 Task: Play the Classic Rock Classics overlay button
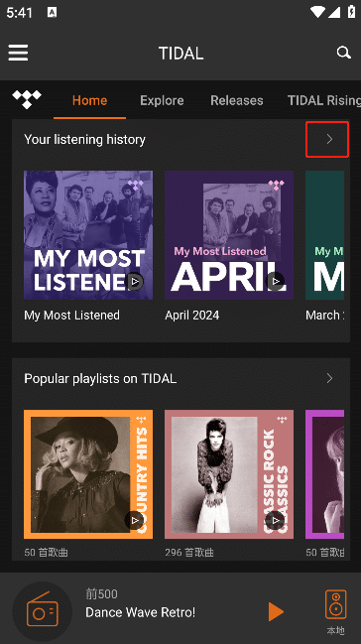pos(276,521)
